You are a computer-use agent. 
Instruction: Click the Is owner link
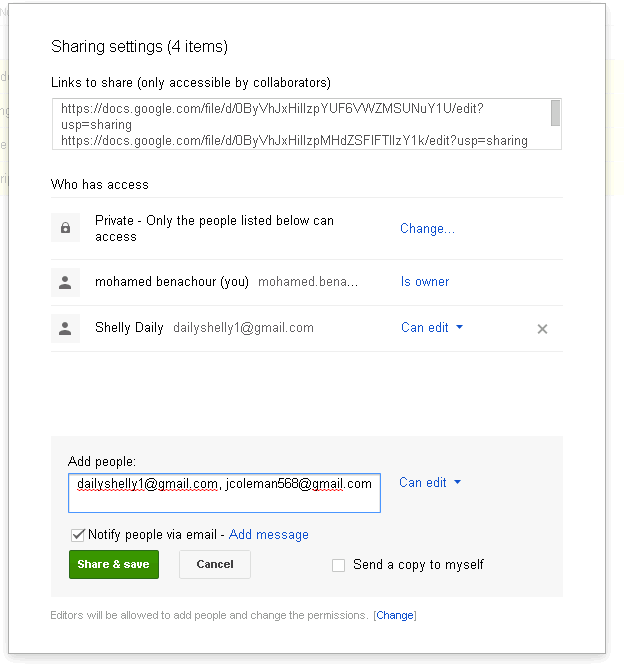pyautogui.click(x=425, y=282)
